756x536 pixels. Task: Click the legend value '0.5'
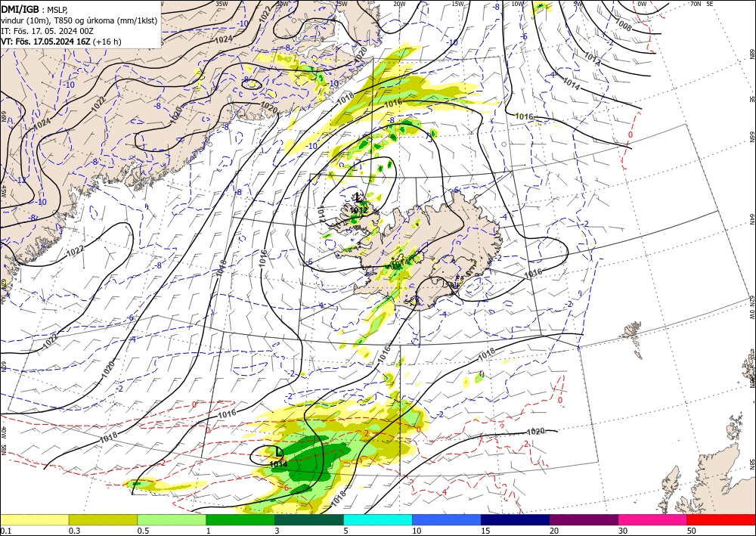click(143, 531)
